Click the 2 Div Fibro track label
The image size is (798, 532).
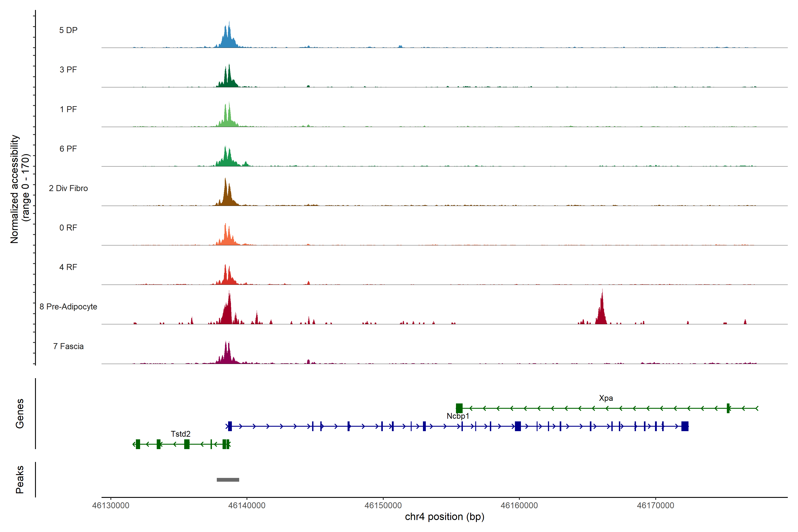pos(68,188)
